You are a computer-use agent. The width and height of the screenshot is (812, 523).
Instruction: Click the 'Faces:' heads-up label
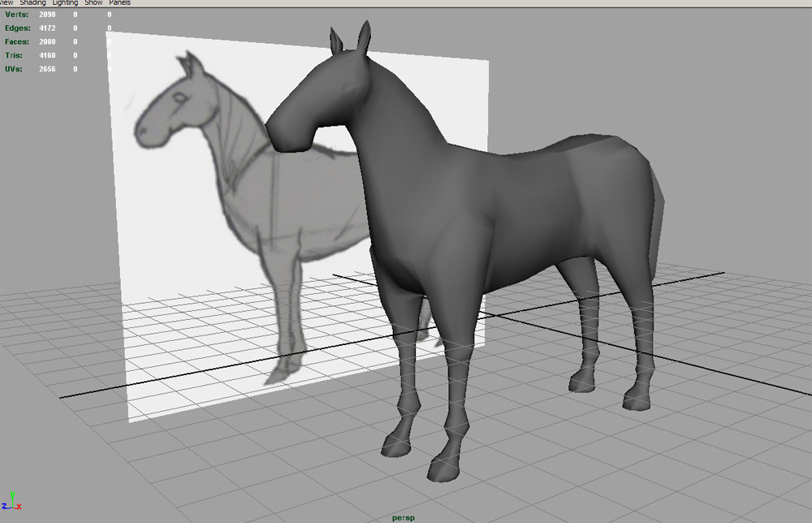(17, 41)
